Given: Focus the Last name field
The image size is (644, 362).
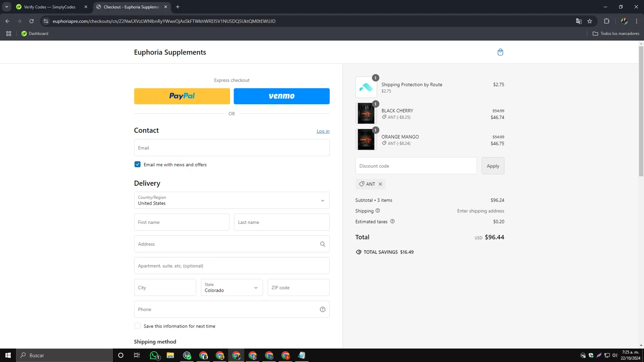Looking at the screenshot, I should click(x=282, y=222).
